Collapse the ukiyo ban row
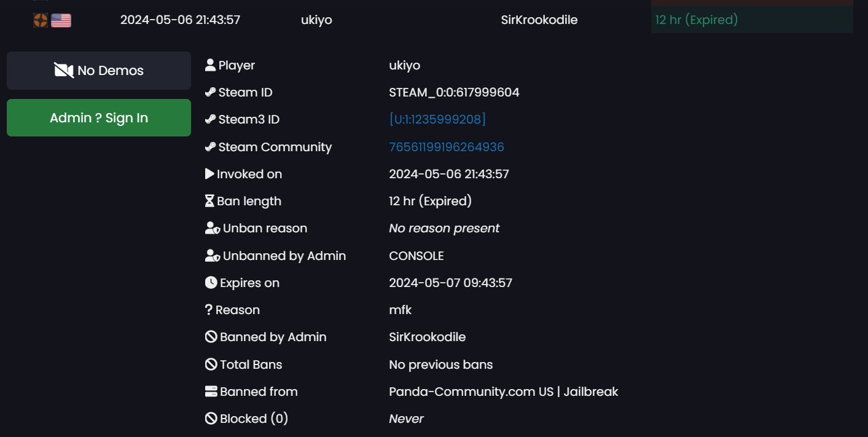The width and height of the screenshot is (868, 437). pos(316,20)
